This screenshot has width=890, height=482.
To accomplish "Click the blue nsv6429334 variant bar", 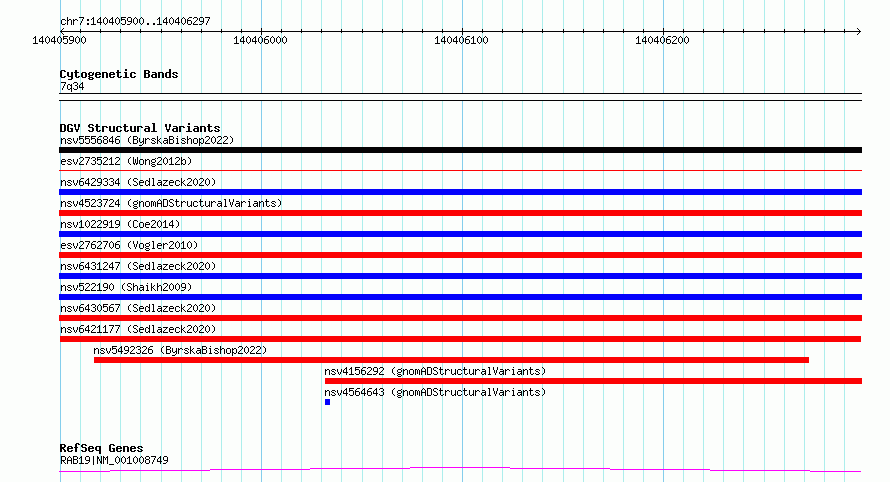I will 460,192.
